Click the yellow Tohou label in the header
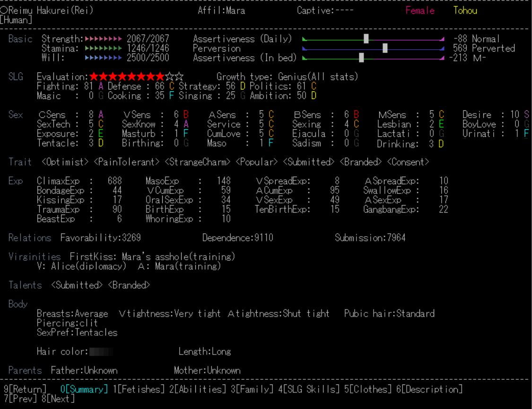 click(465, 10)
